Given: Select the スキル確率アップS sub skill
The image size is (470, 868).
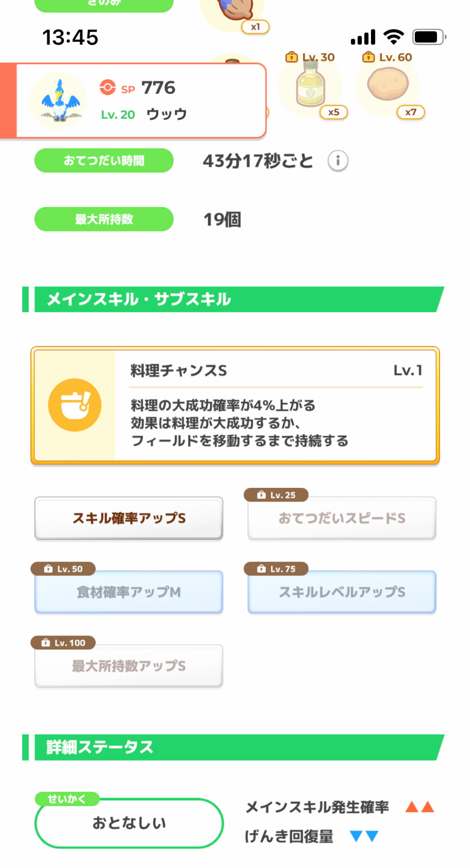Looking at the screenshot, I should pos(129,518).
